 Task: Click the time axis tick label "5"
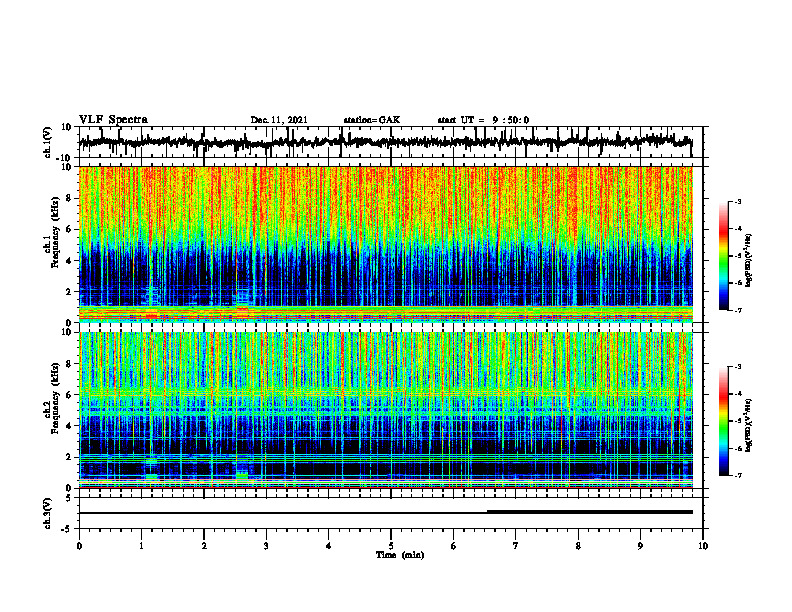tap(391, 546)
